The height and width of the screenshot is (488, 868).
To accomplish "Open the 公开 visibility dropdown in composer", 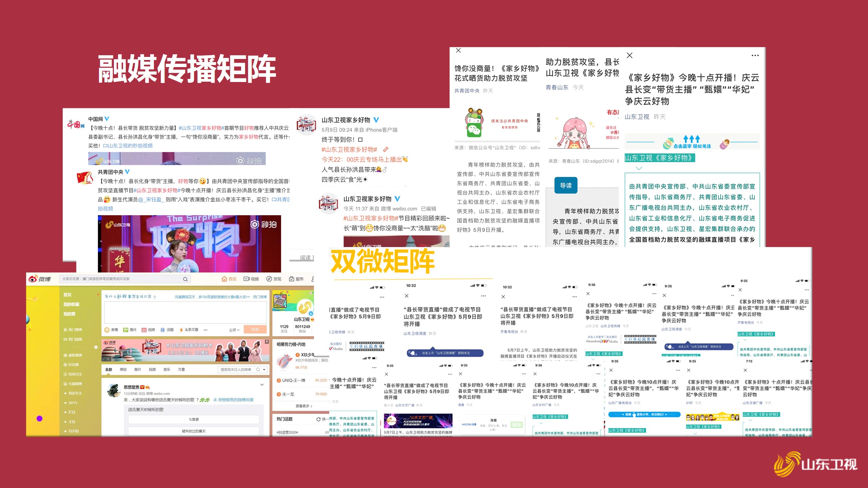I will click(234, 330).
